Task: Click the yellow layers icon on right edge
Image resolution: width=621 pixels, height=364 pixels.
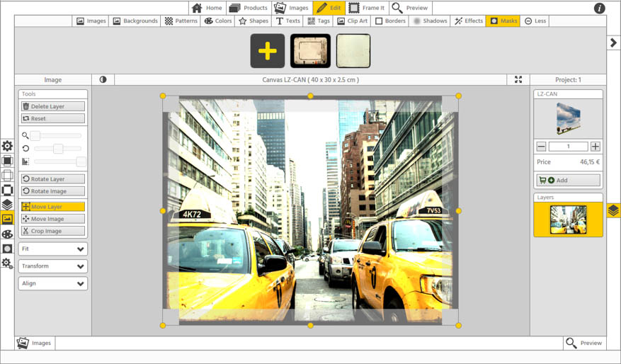Action: pos(613,210)
